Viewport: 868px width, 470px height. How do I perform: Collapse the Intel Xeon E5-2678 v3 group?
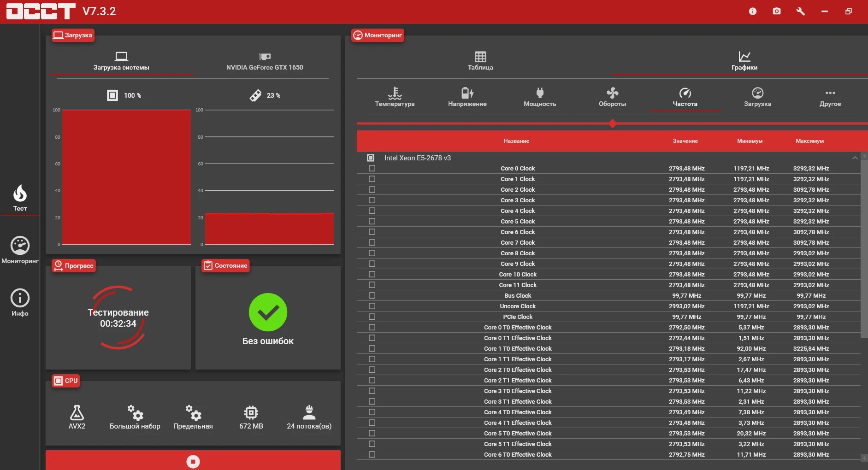(x=855, y=158)
